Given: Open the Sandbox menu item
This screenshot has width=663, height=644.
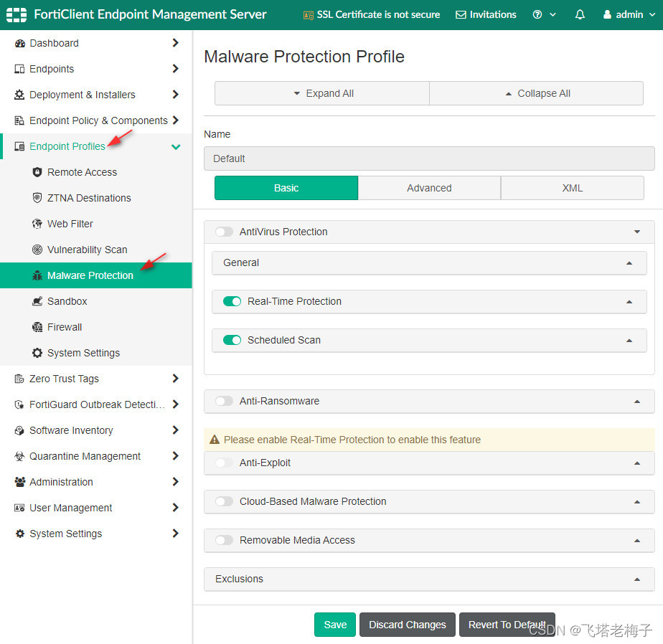Looking at the screenshot, I should click(96, 301).
